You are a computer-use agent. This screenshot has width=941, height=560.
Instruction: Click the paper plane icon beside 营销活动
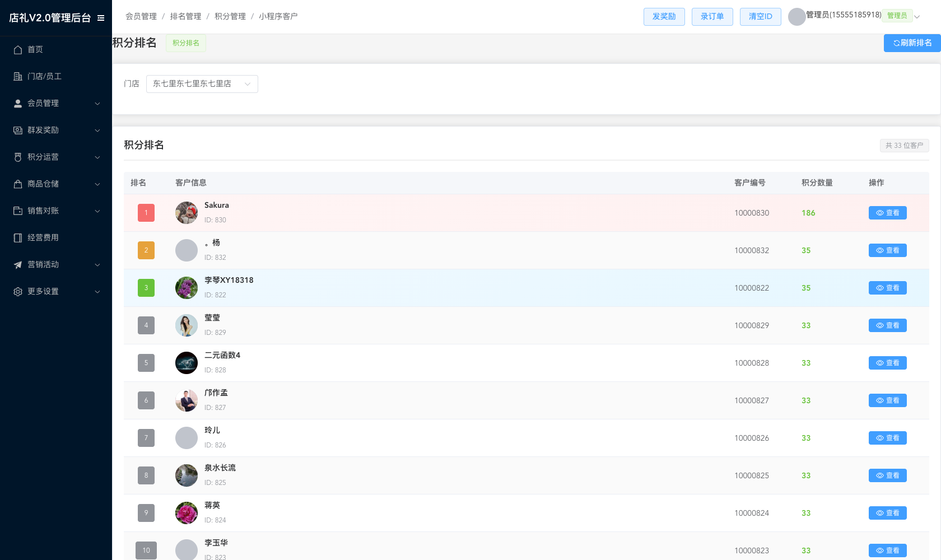click(18, 265)
